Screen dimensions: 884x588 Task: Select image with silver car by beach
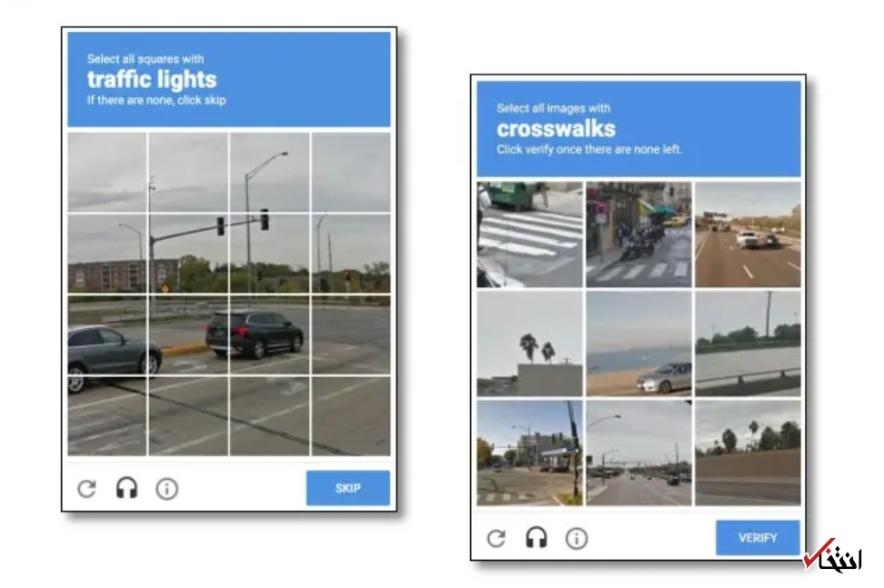pos(638,344)
